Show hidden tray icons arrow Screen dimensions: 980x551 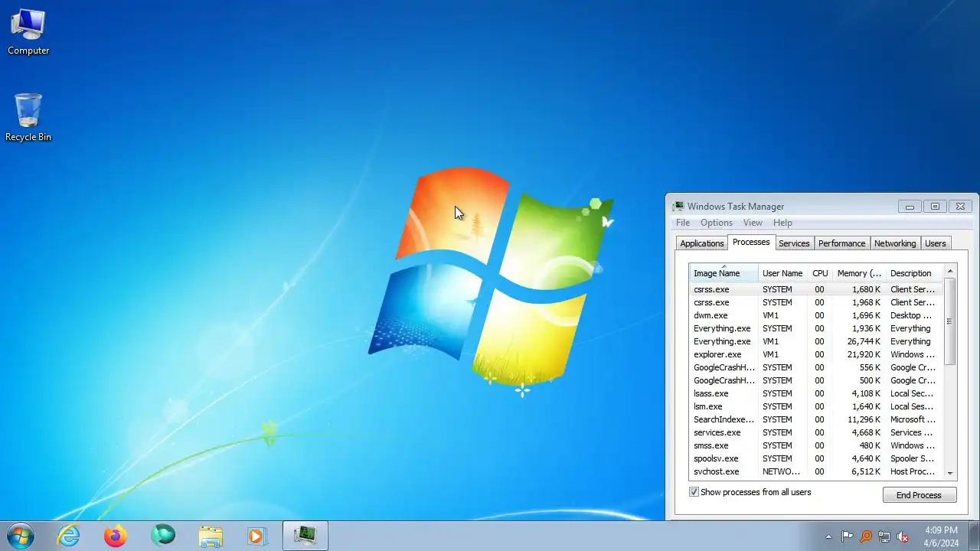tap(828, 536)
